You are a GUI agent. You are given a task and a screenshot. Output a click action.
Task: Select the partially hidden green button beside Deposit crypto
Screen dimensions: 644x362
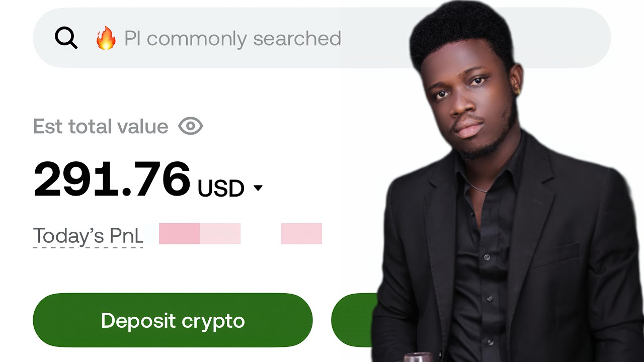coord(354,320)
